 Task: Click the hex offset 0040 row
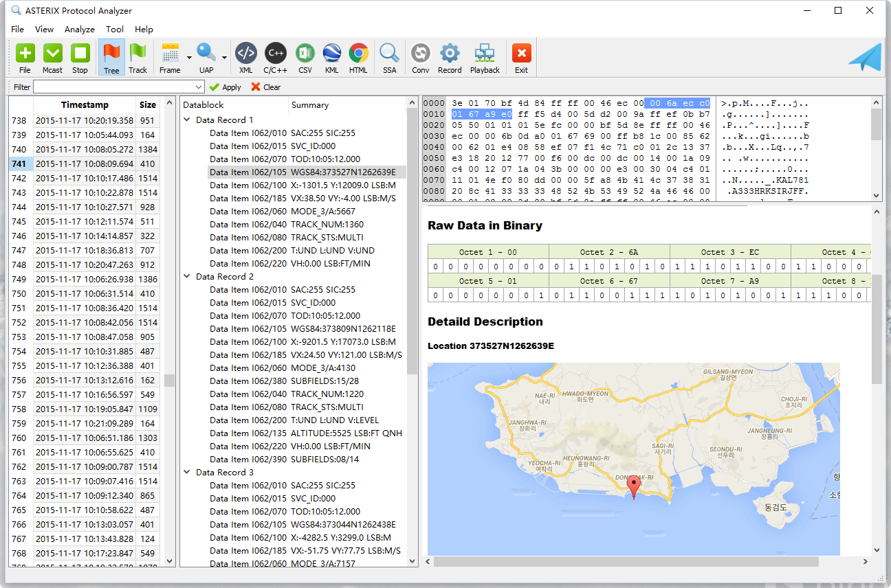(x=434, y=147)
